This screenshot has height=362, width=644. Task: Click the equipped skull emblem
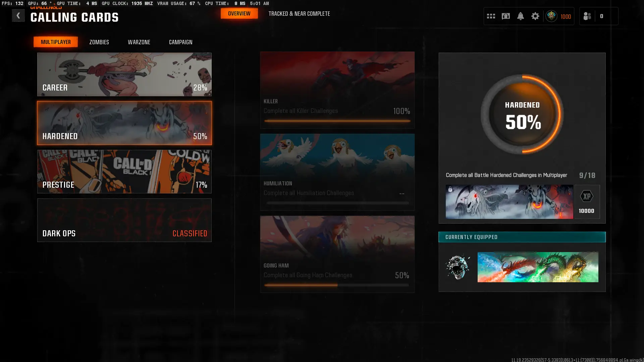[458, 267]
